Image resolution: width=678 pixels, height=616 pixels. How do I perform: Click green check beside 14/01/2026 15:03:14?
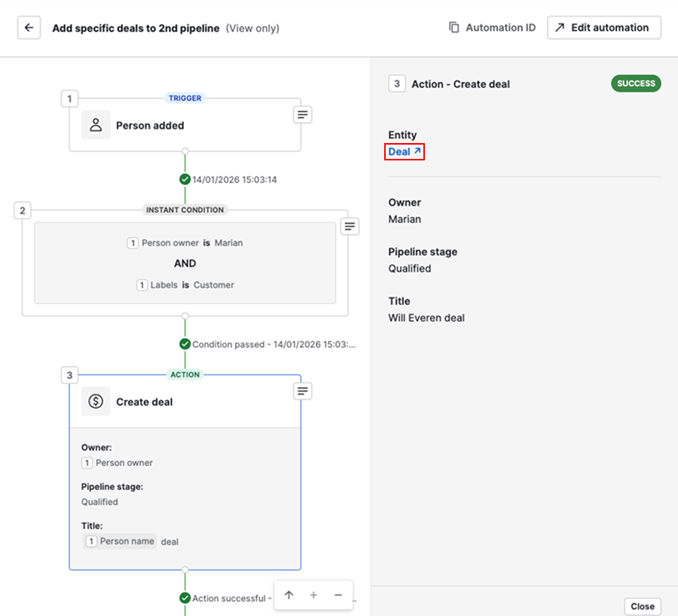[185, 179]
